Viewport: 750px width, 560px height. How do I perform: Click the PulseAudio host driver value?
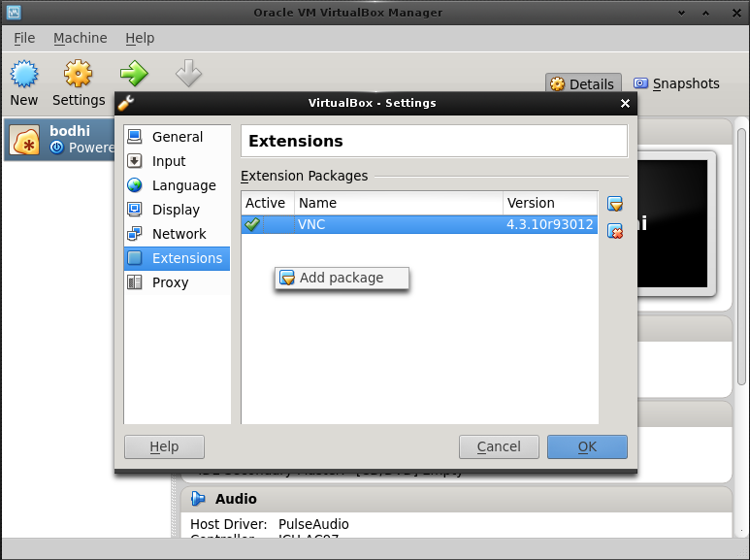pyautogui.click(x=313, y=524)
